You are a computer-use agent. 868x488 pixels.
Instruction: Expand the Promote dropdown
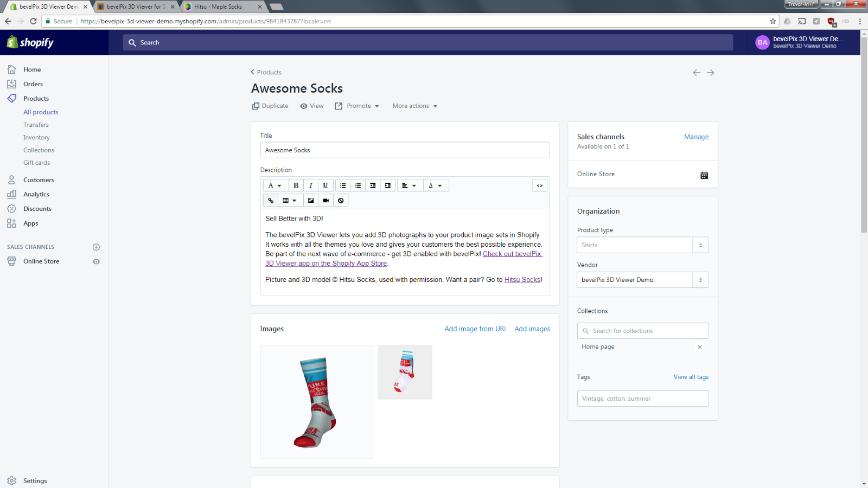(x=357, y=106)
